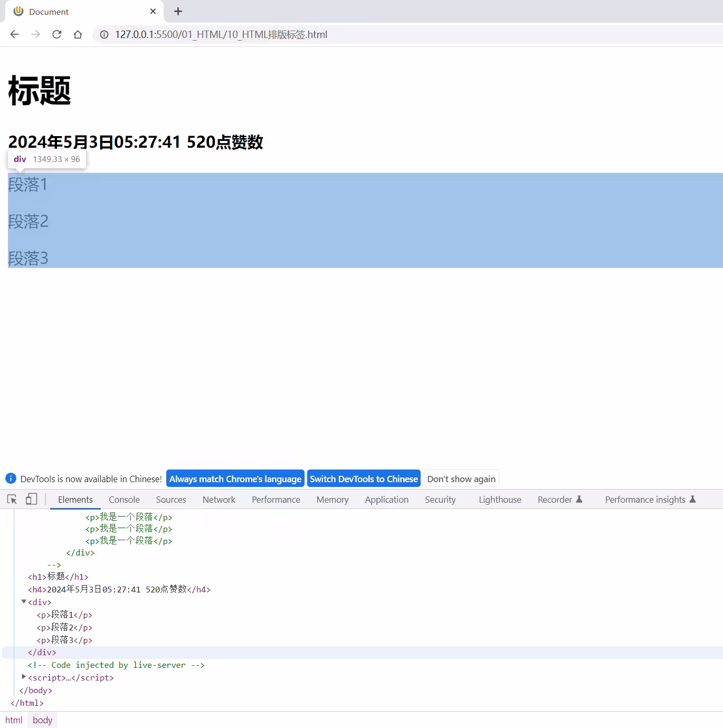Collapse the div node in Elements tree
The width and height of the screenshot is (723, 728).
pos(24,601)
